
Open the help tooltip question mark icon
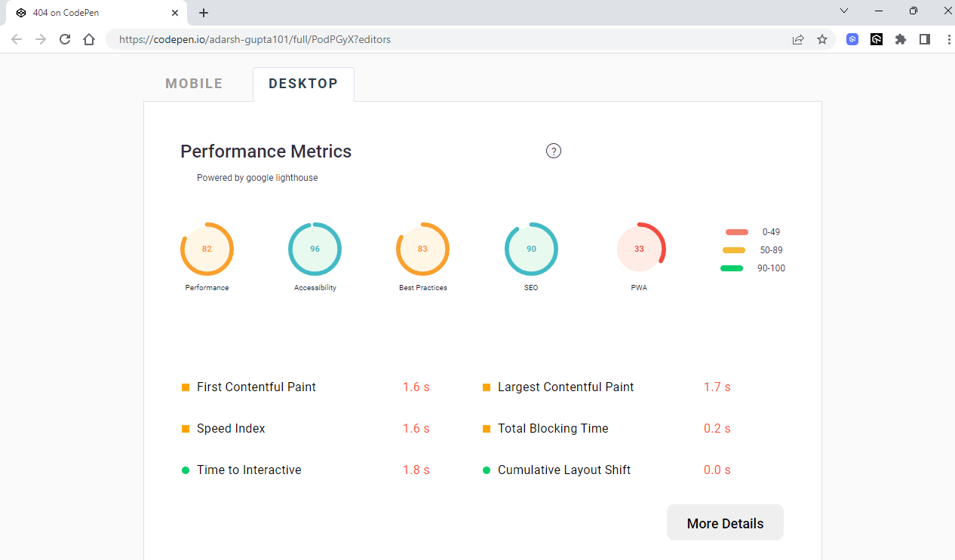[x=554, y=151]
